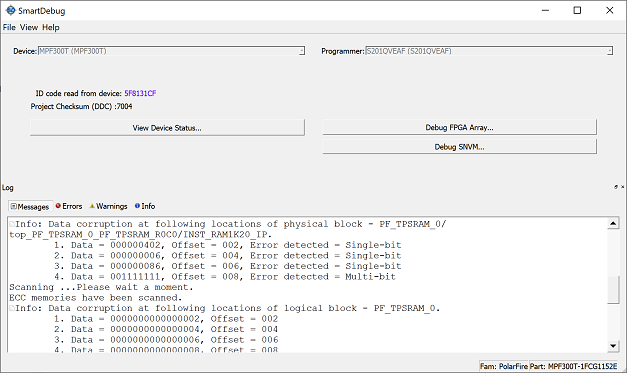This screenshot has width=627, height=373.
Task: Click the Debug FPGA Array button
Action: 459,127
